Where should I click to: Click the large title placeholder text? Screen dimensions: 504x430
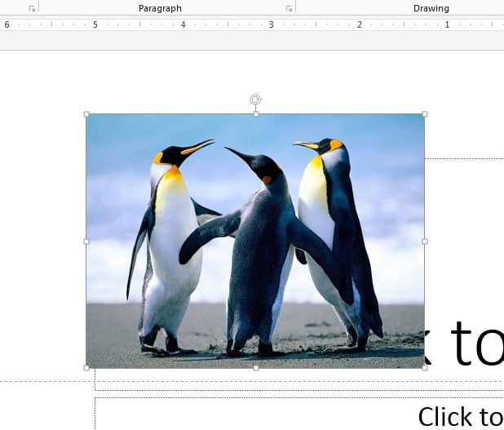[464, 343]
